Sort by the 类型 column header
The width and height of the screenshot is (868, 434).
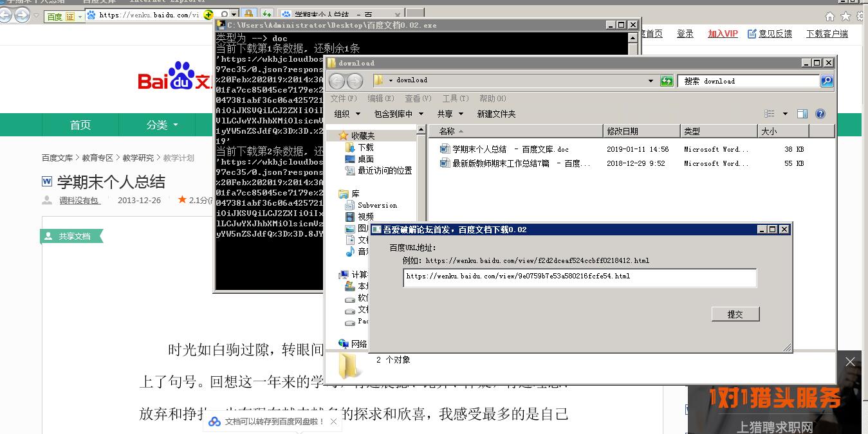point(719,131)
